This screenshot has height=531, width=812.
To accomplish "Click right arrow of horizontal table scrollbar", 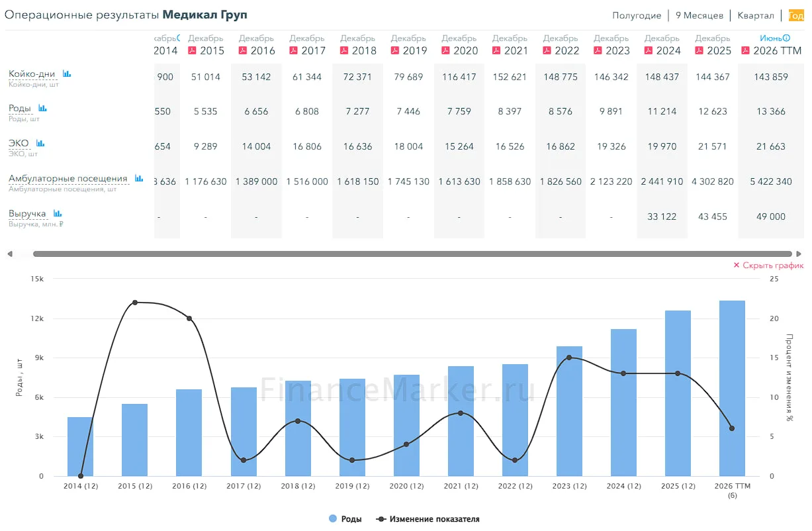I will tap(799, 254).
